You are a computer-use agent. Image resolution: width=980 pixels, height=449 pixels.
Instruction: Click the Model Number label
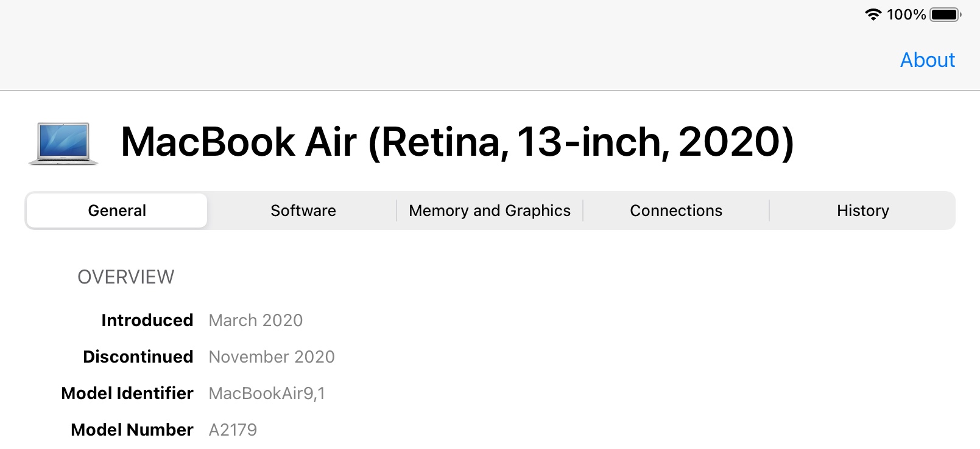click(132, 430)
